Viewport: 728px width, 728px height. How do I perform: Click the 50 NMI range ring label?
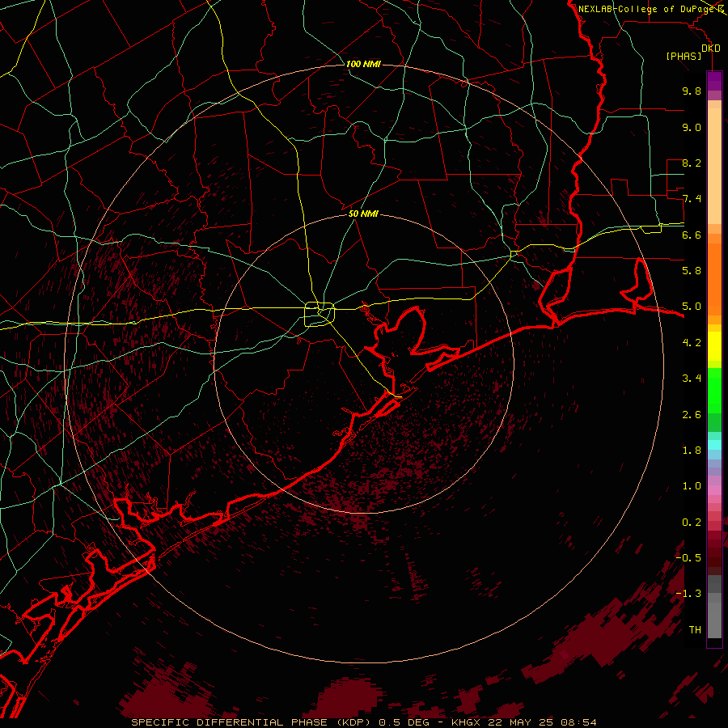click(x=363, y=214)
